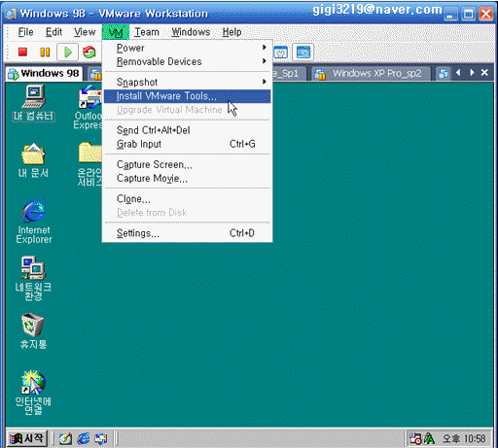The width and height of the screenshot is (498, 448).
Task: Choose Grab Input
Action: click(188, 144)
